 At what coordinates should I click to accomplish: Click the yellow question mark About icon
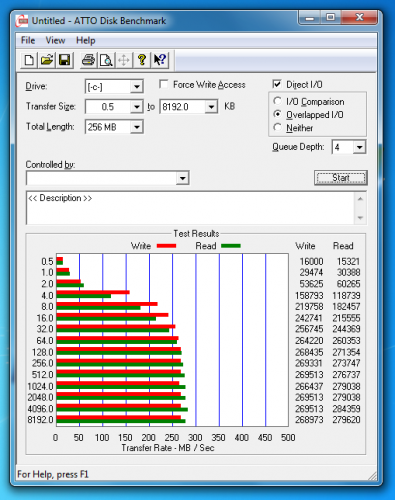(x=142, y=60)
